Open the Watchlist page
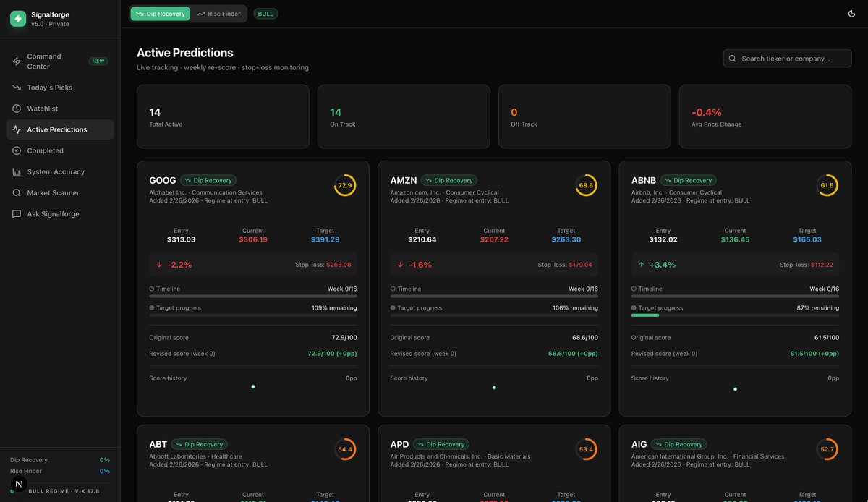Screen dimensions: 868x502 point(60,109)
